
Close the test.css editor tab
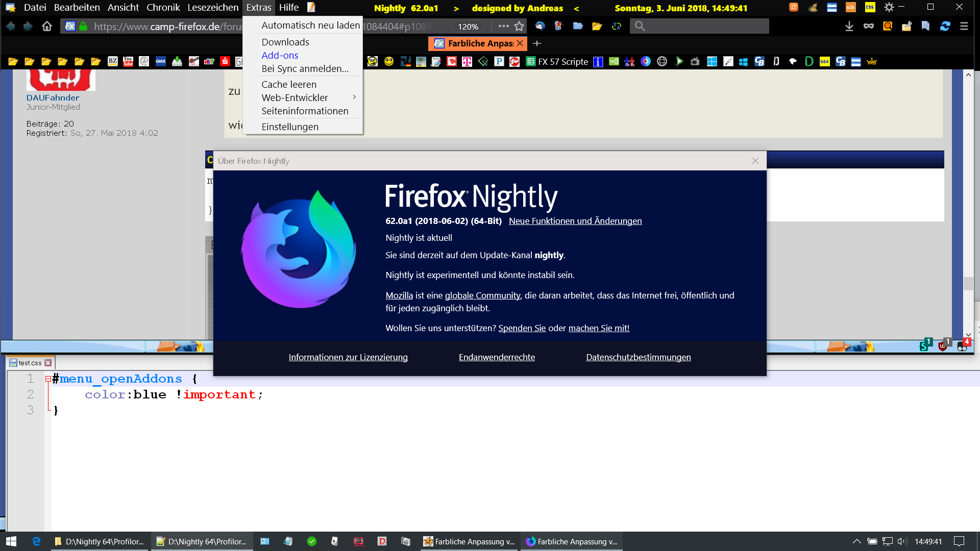48,363
